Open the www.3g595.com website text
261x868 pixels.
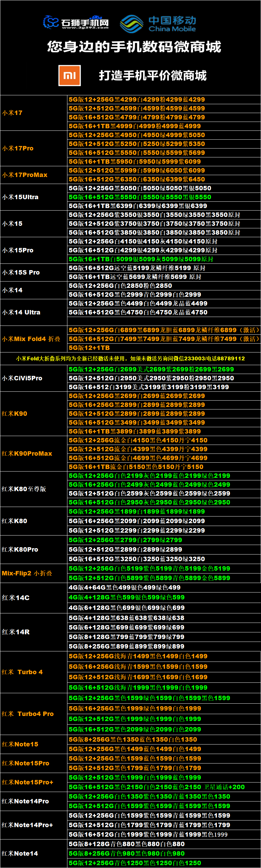[85, 28]
